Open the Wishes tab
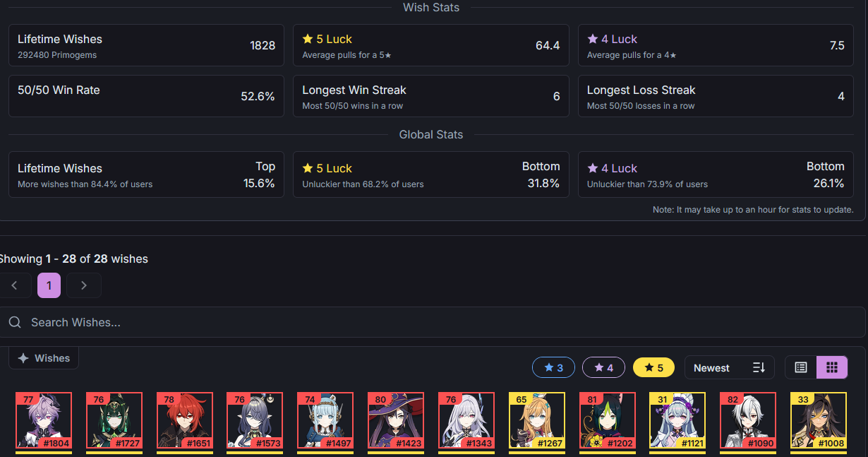868x457 pixels. click(44, 358)
